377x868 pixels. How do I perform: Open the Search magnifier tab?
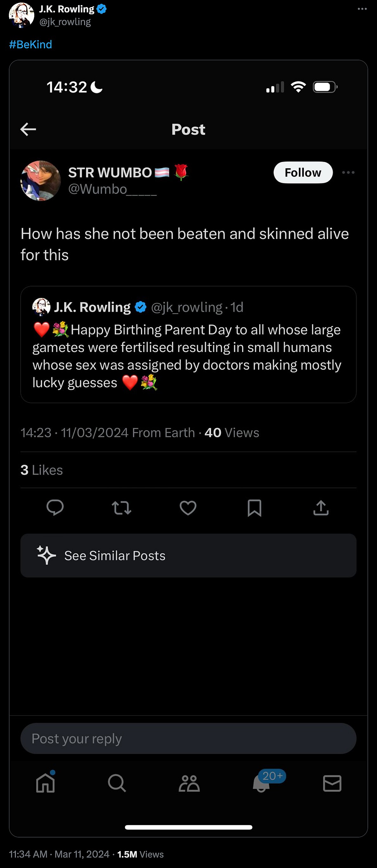click(x=117, y=783)
